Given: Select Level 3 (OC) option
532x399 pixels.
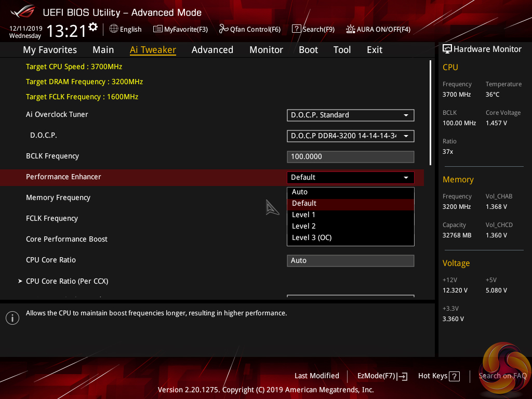Looking at the screenshot, I should tap(312, 237).
